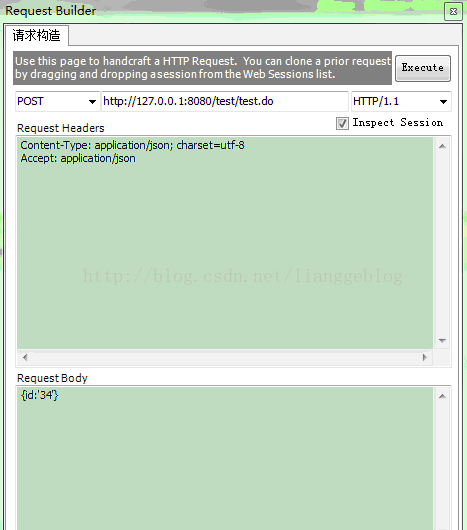Click Request Headers scroll up arrow
This screenshot has height=530, width=467.
tap(442, 146)
